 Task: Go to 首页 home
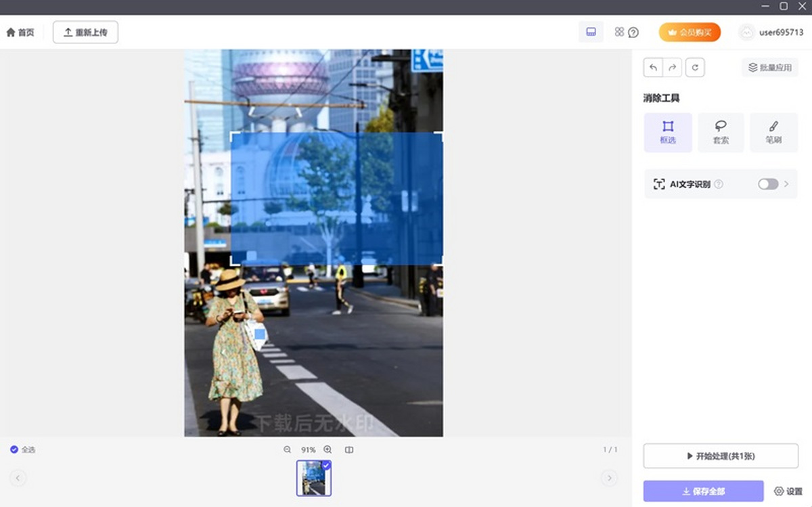20,32
